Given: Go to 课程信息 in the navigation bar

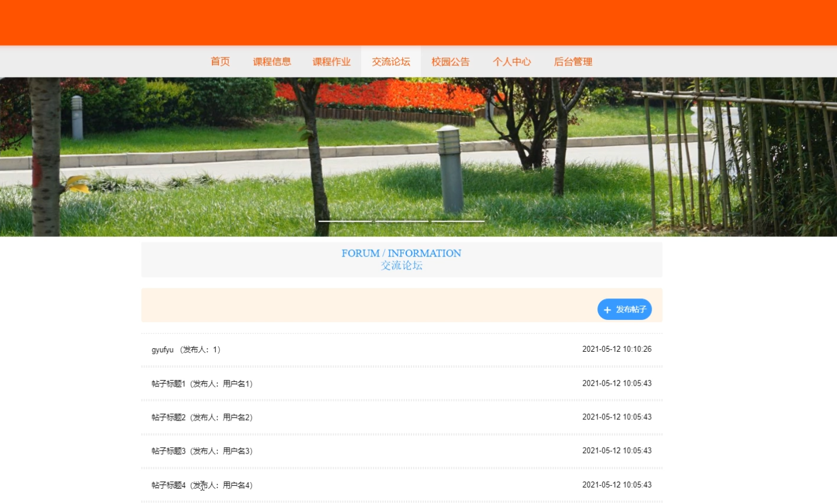Looking at the screenshot, I should [x=272, y=62].
